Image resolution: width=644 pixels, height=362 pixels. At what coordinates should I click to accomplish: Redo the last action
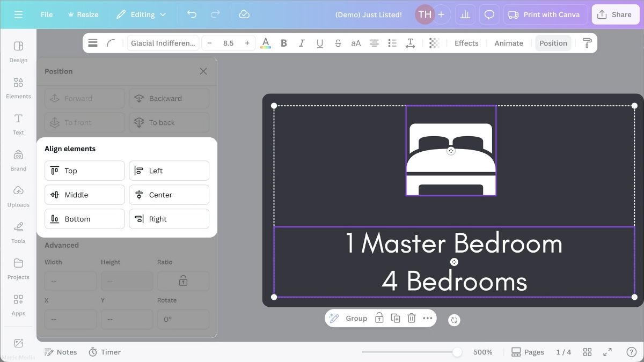215,14
